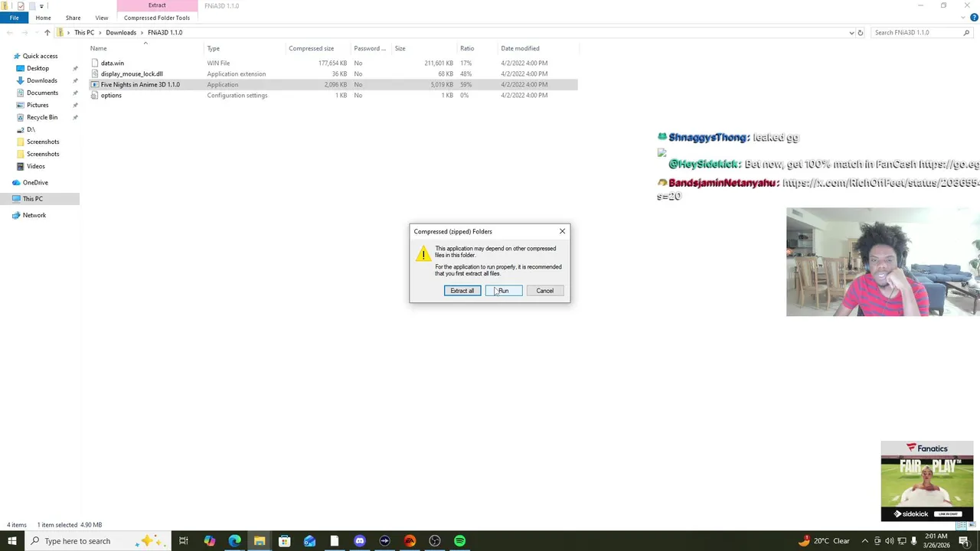The image size is (980, 551).
Task: Switch to details view toggle
Action: 962,525
